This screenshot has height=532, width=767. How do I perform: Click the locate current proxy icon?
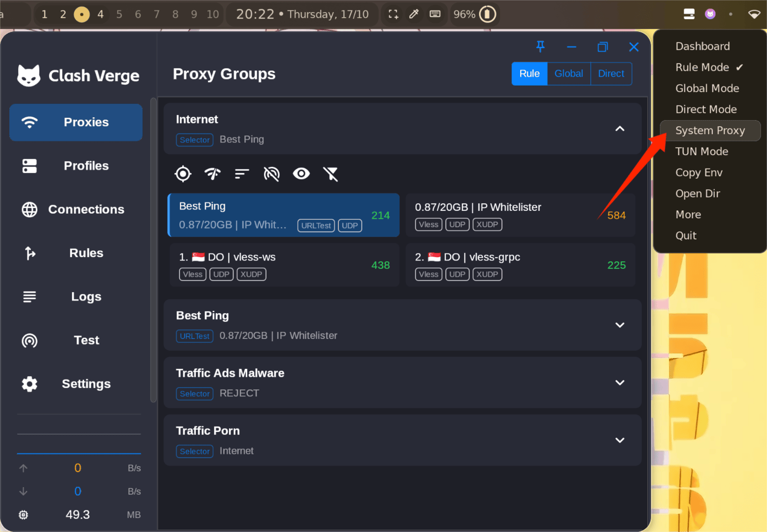pyautogui.click(x=183, y=173)
